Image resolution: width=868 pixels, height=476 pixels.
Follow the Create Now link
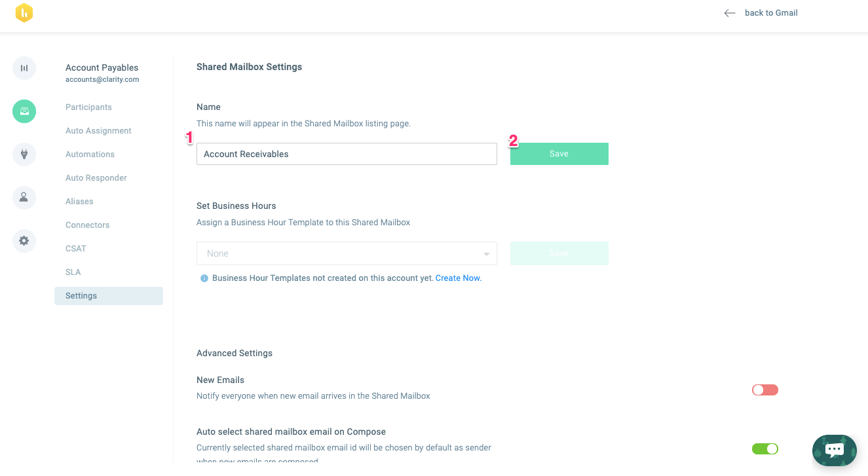[458, 278]
